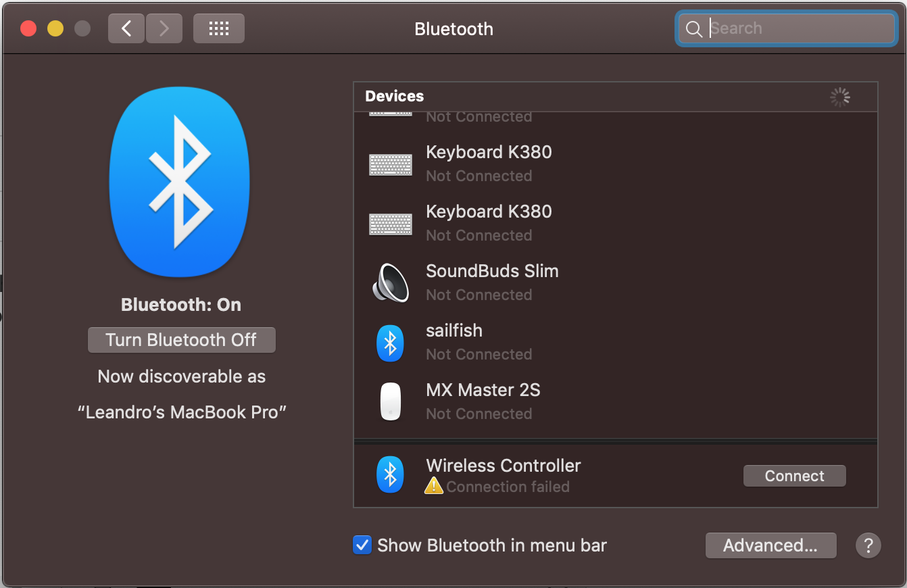Select the sailfish device name

click(x=454, y=330)
